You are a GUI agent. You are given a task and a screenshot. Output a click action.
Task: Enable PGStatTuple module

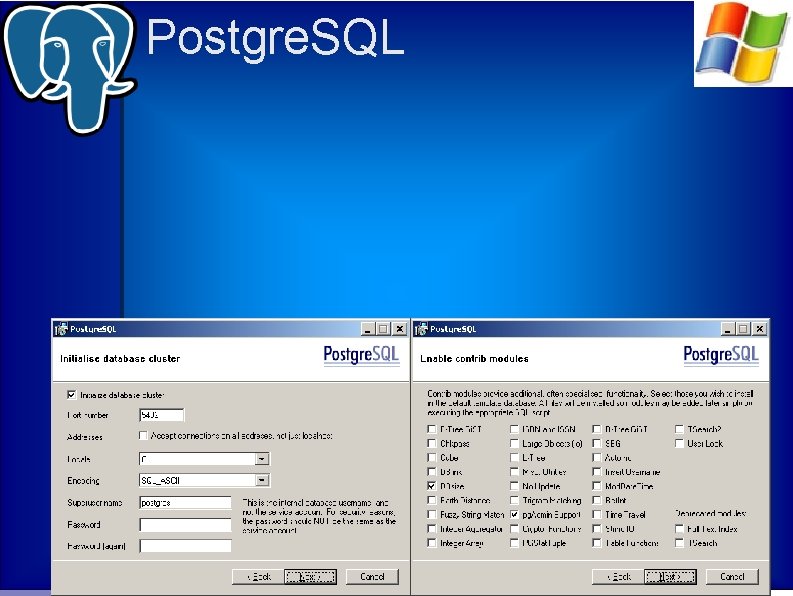(514, 543)
